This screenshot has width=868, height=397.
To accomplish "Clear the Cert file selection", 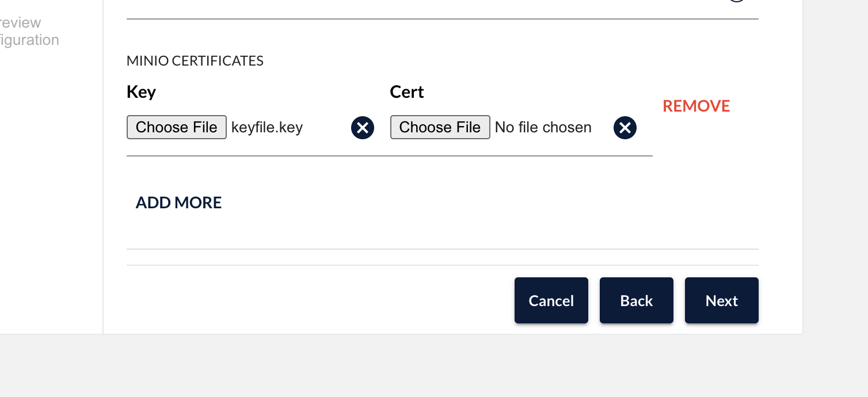I will 625,128.
